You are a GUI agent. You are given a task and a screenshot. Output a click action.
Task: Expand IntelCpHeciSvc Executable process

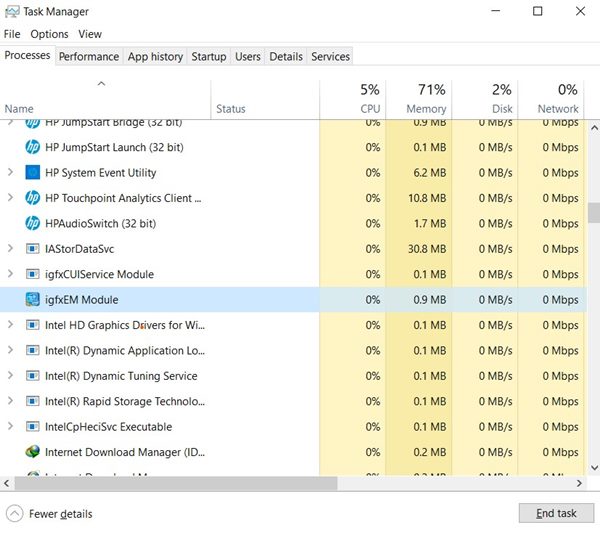(11, 426)
